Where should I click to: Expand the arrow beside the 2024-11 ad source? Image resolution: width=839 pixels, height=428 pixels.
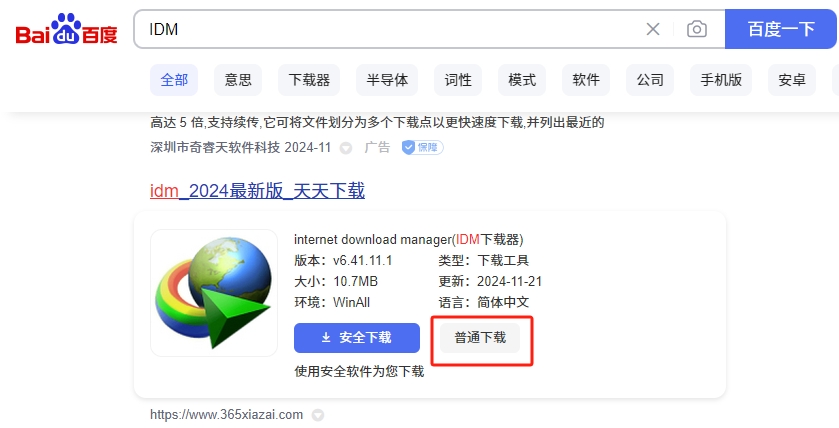pyautogui.click(x=346, y=148)
